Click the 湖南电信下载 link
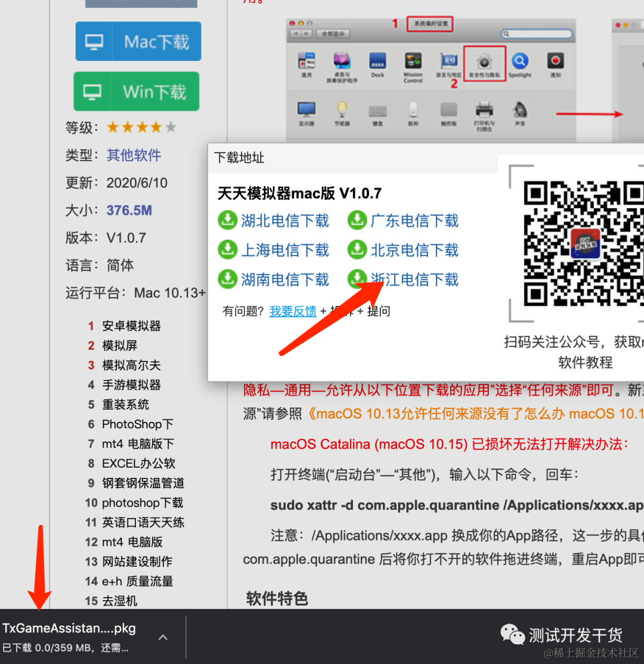Image resolution: width=644 pixels, height=664 pixels. click(x=285, y=279)
